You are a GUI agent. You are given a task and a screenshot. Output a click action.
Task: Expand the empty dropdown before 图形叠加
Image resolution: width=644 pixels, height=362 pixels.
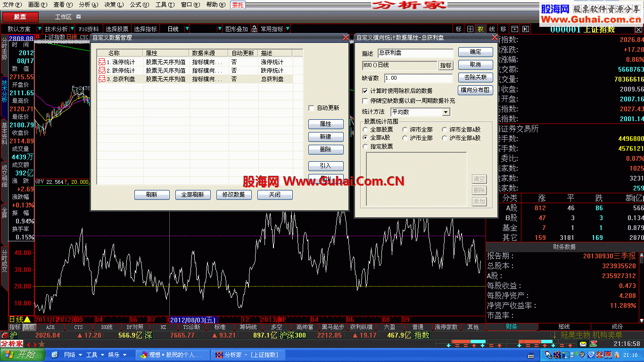click(x=219, y=29)
